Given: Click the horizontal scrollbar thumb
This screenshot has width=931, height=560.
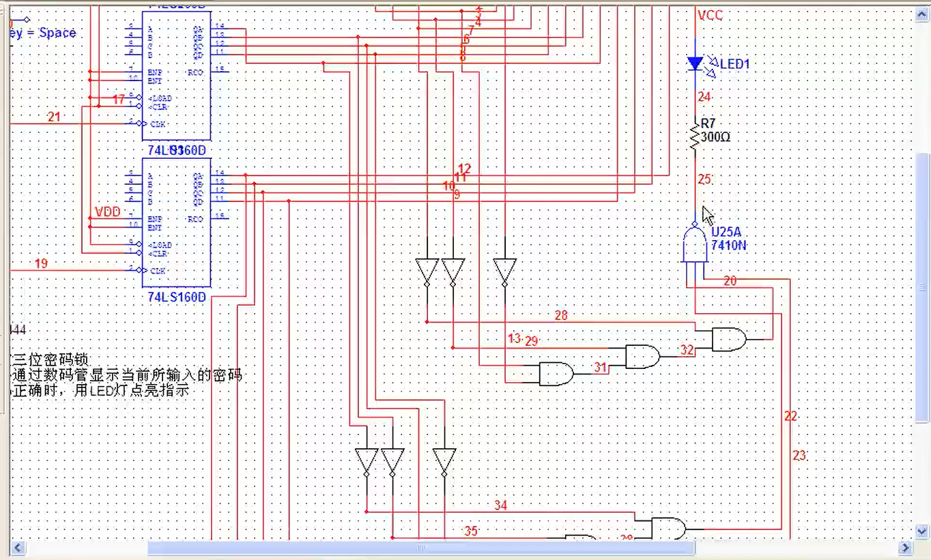Looking at the screenshot, I should tap(421, 548).
